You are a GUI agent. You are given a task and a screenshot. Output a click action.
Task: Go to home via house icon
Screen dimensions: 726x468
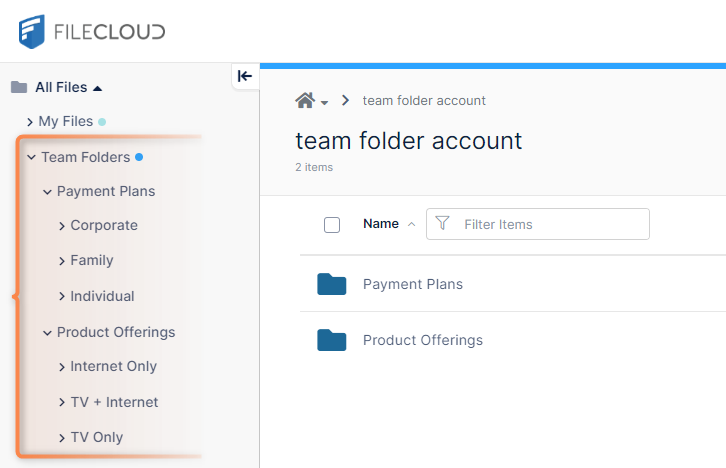(305, 100)
